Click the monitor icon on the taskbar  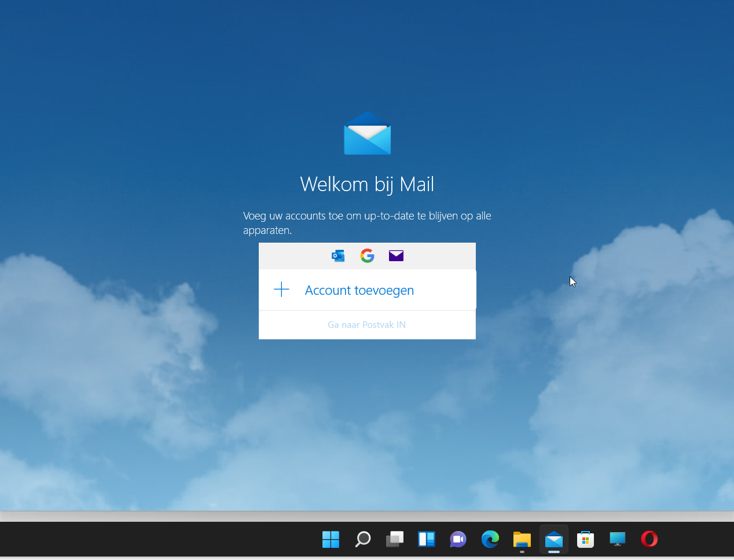[618, 540]
